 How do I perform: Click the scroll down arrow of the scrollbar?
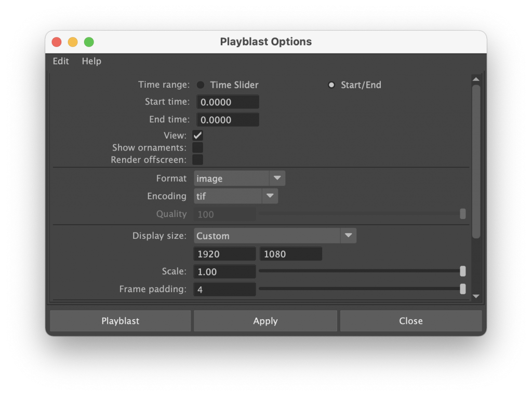(475, 296)
